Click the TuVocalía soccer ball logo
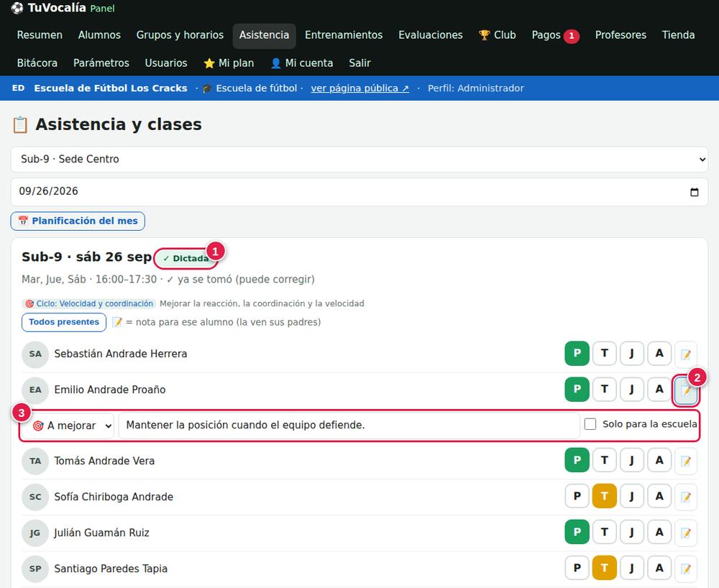 coord(17,8)
